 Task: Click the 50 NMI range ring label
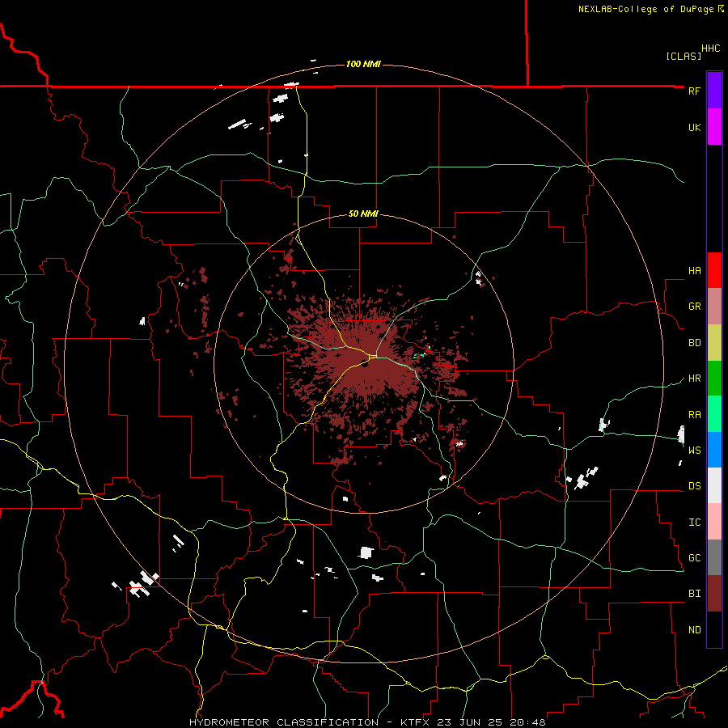point(363,214)
